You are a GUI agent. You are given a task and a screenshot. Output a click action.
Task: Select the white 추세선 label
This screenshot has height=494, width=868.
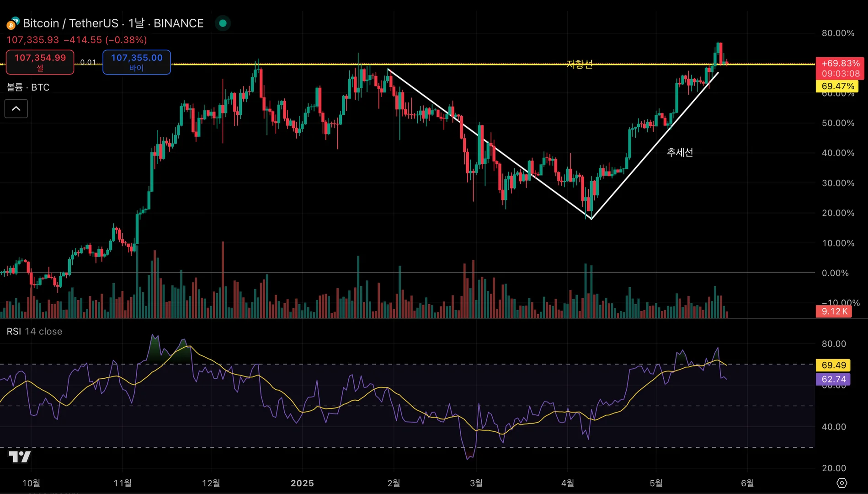coord(680,152)
